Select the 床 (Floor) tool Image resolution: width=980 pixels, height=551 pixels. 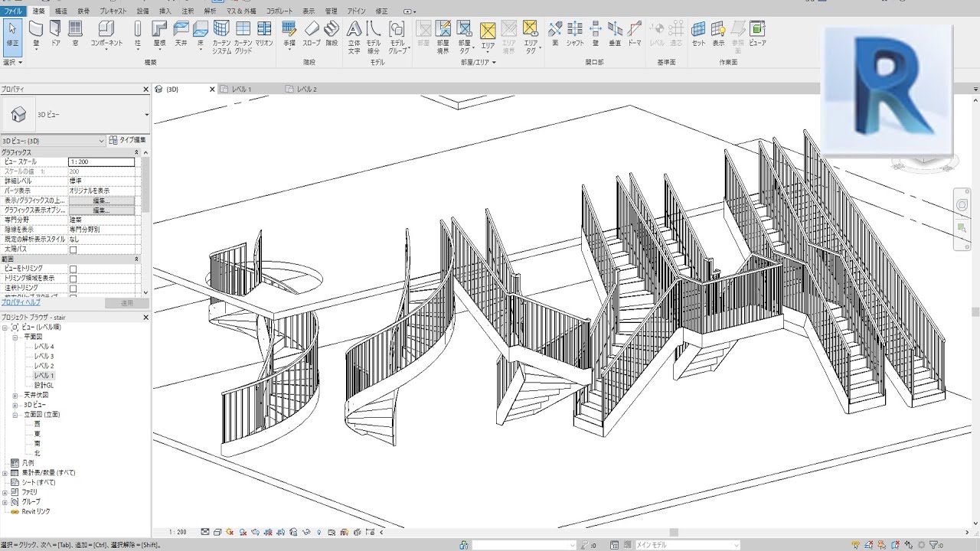pyautogui.click(x=201, y=34)
